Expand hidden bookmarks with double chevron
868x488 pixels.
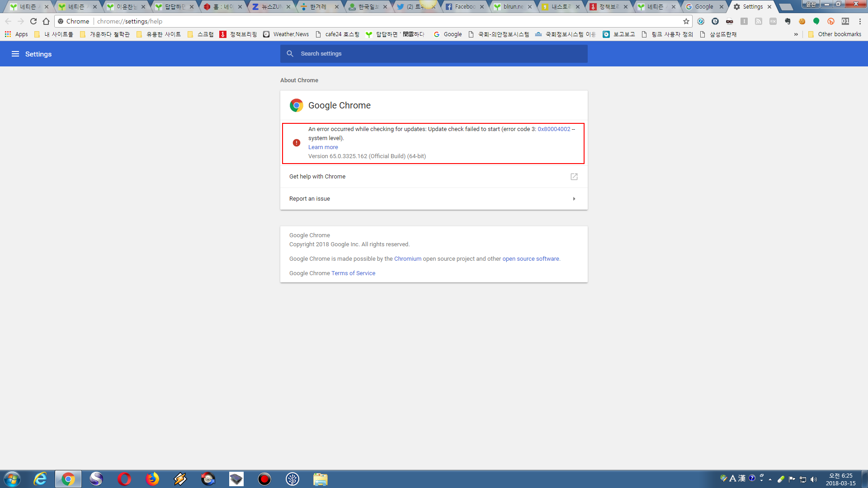point(796,34)
